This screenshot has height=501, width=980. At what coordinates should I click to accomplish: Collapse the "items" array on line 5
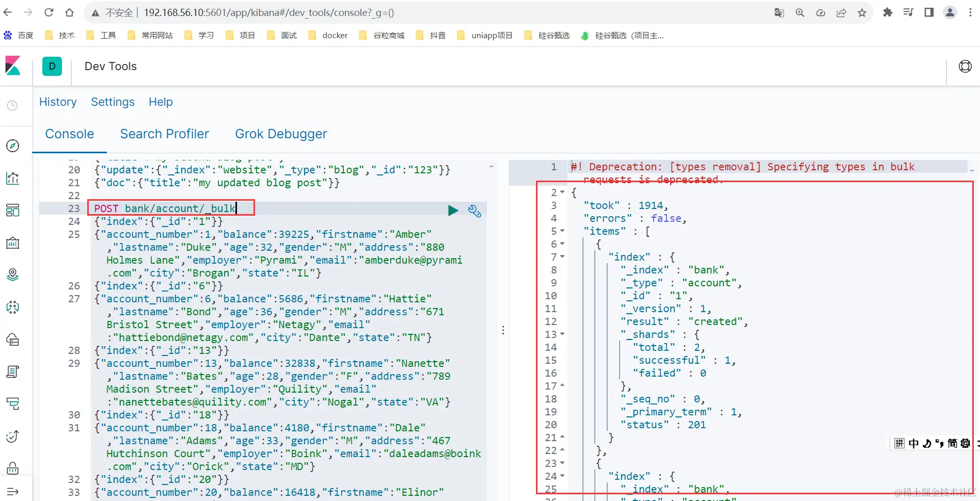[x=562, y=231]
